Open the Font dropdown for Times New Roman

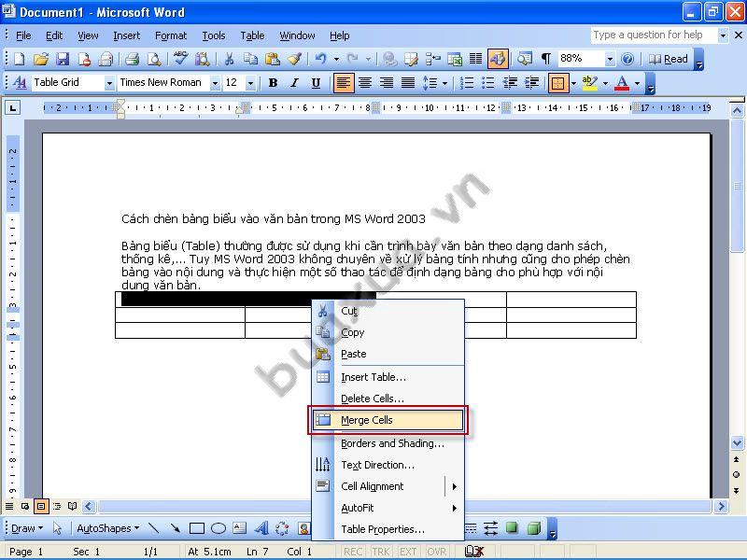coord(216,84)
